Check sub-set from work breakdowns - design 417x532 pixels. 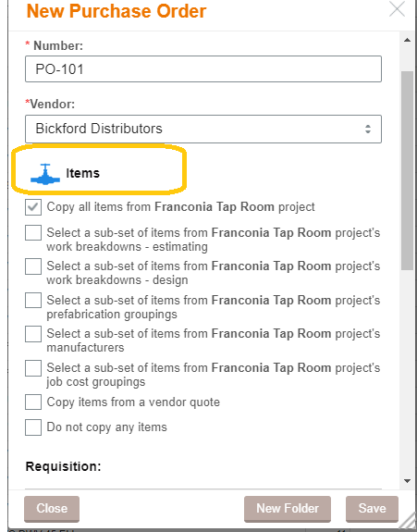pyautogui.click(x=33, y=266)
